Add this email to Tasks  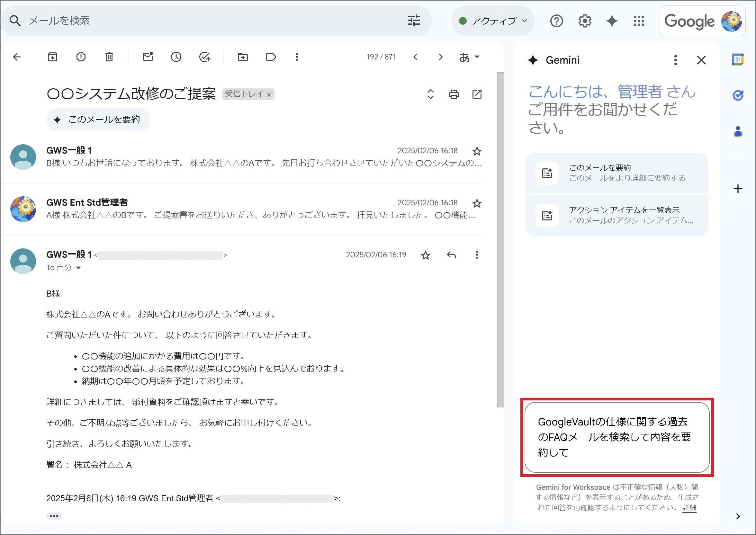[205, 57]
